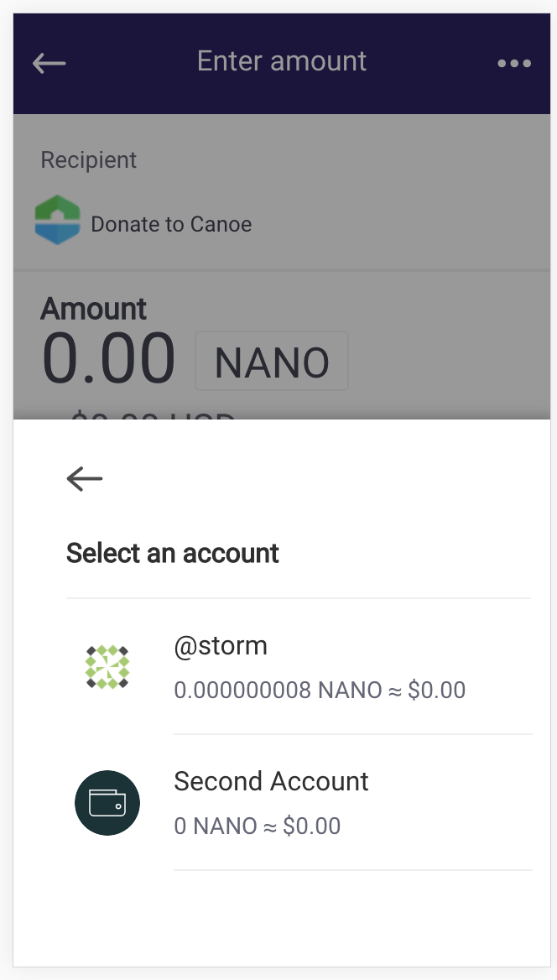
Task: Click the back arrow in the account panel
Action: [84, 479]
